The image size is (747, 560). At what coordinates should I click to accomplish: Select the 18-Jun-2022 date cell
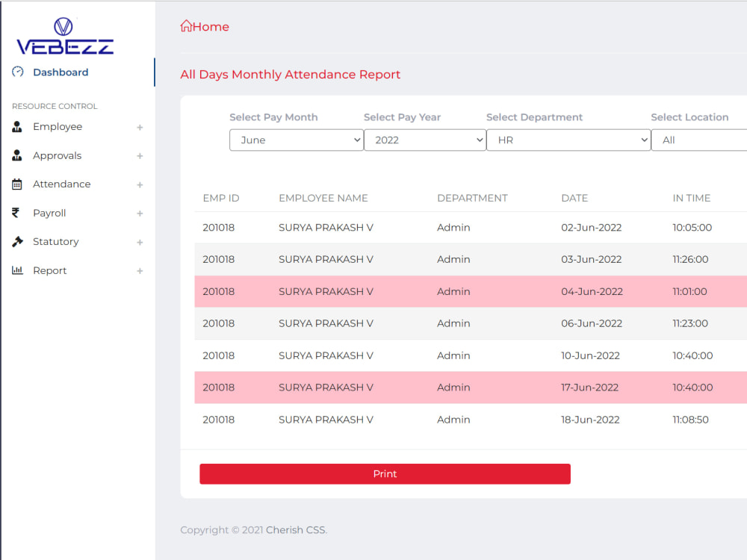point(590,420)
